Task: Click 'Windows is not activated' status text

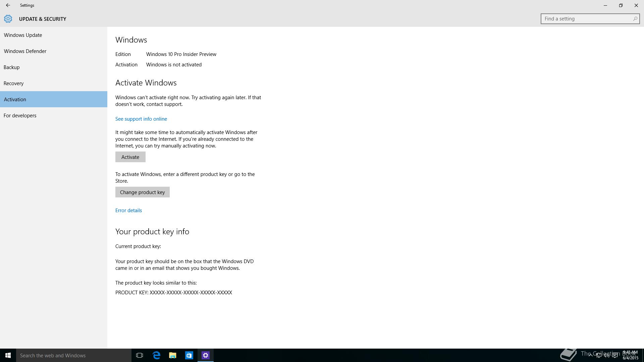Action: pos(174,65)
